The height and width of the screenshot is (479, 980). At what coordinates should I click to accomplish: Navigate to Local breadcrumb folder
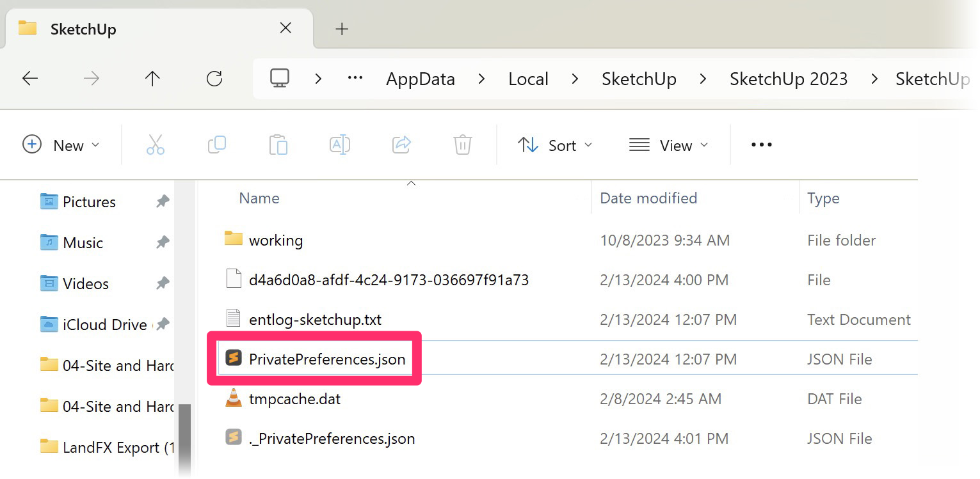coord(528,79)
